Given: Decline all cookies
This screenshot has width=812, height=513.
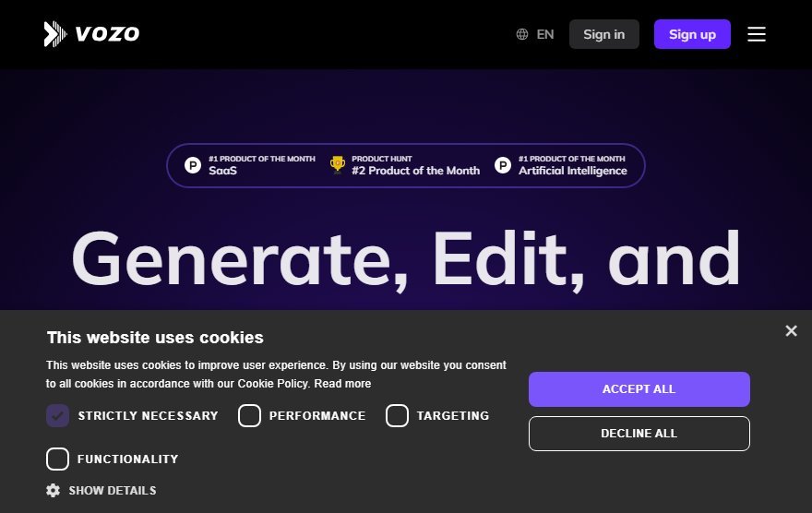Looking at the screenshot, I should (x=639, y=434).
